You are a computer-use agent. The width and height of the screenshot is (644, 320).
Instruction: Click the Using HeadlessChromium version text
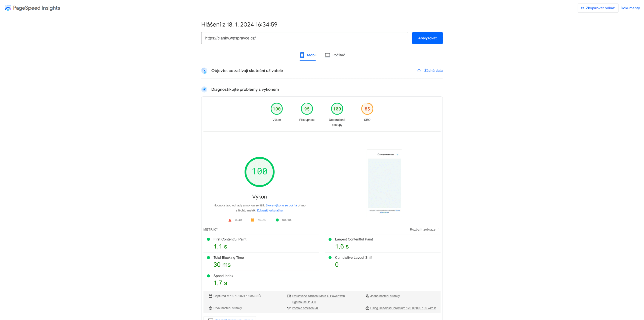tap(403, 308)
